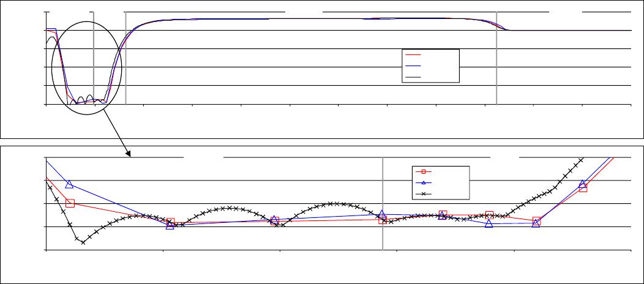Viewport: 644px width, 284px height.
Task: Pick the rightmost blue triangle marker in lower chart
Action: pyautogui.click(x=583, y=184)
